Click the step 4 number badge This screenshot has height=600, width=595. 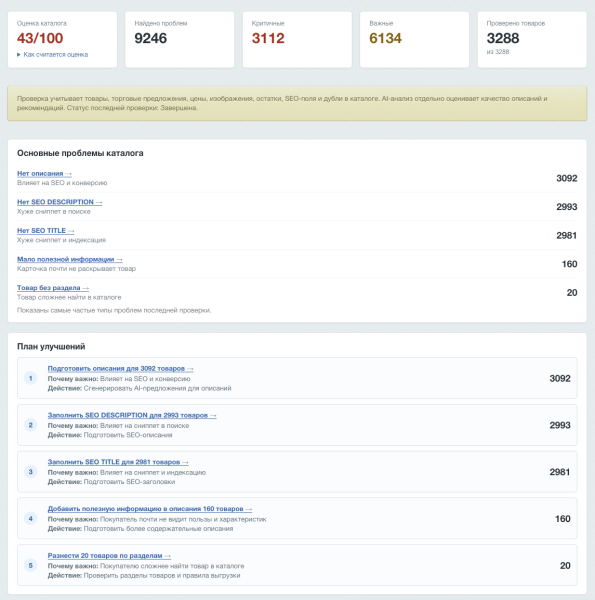pyautogui.click(x=31, y=519)
